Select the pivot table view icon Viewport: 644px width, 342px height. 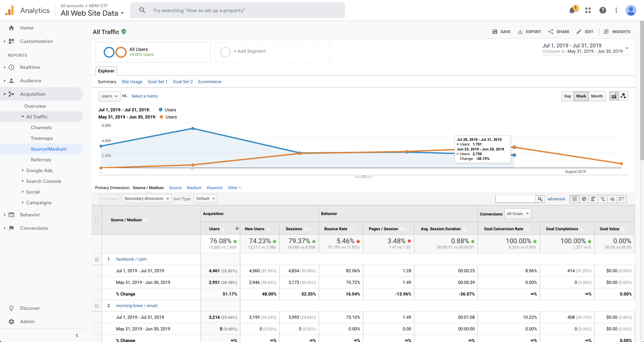point(622,199)
